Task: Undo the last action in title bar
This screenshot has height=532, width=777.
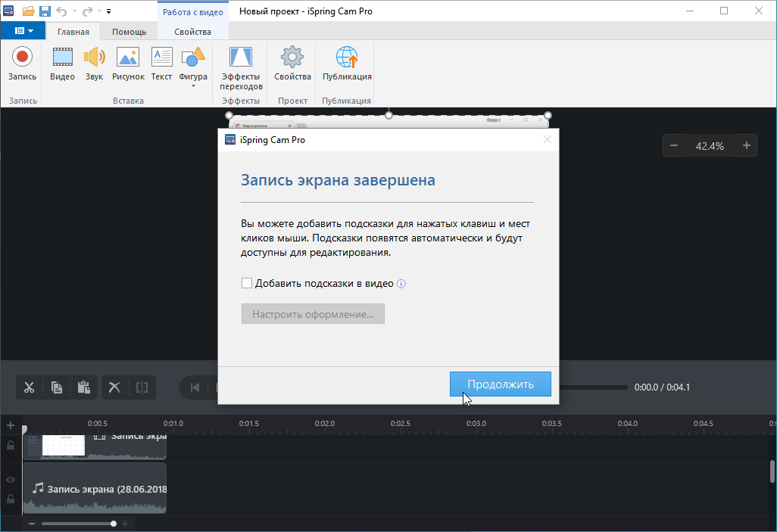Action: pyautogui.click(x=61, y=11)
